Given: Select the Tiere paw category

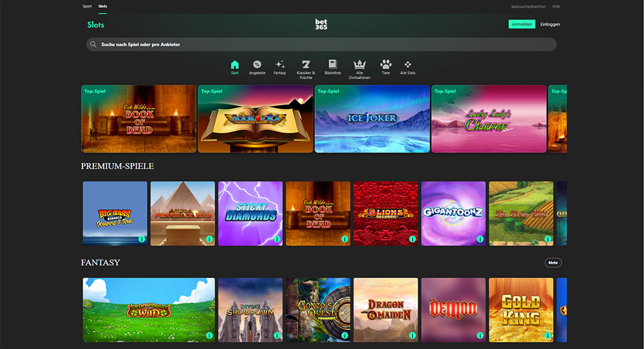Looking at the screenshot, I should tap(386, 66).
